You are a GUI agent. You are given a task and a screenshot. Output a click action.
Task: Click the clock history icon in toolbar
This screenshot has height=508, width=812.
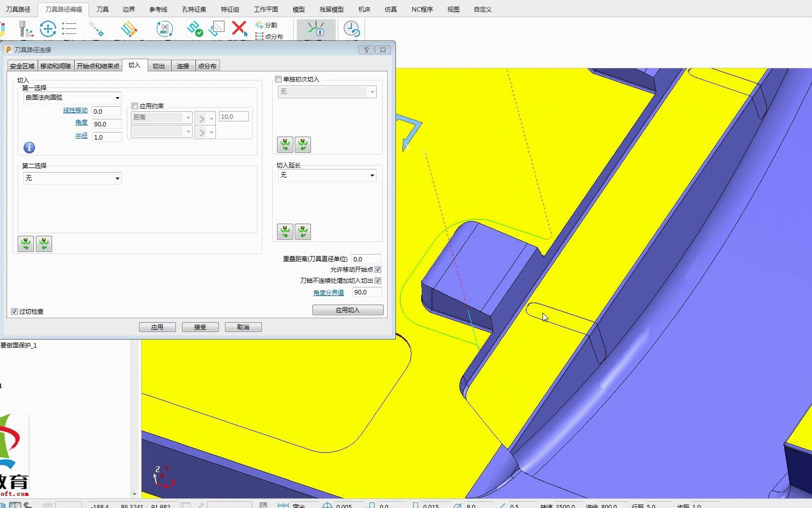point(351,29)
